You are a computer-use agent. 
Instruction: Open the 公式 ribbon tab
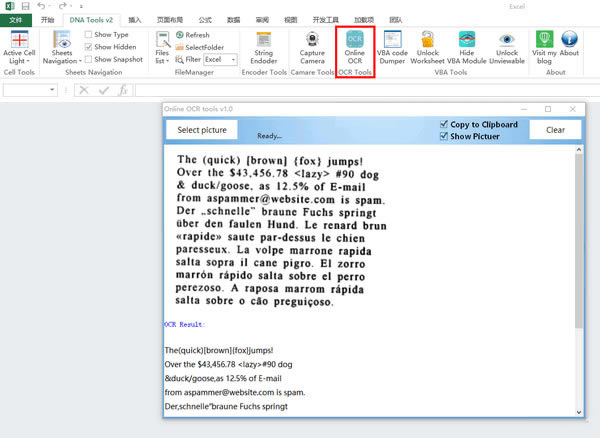205,20
